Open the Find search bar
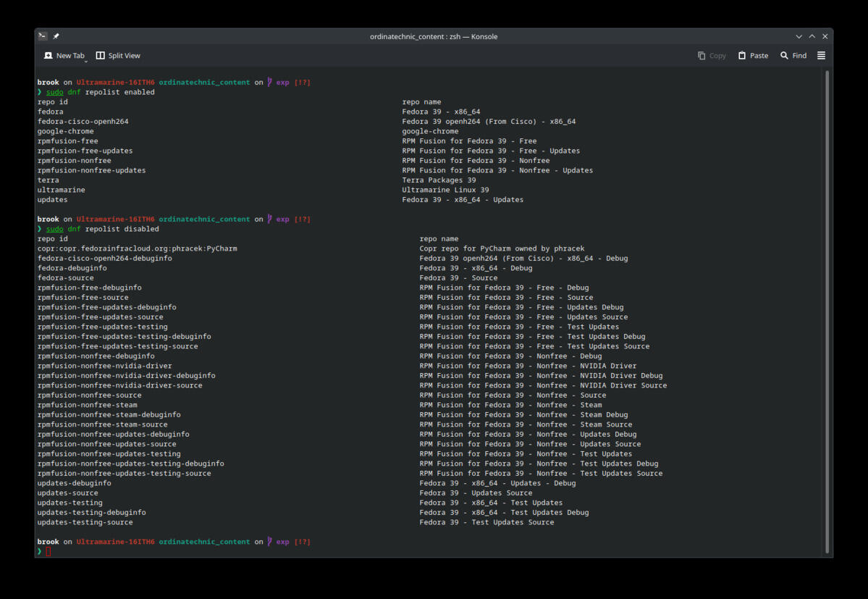Viewport: 868px width, 599px height. 793,55
